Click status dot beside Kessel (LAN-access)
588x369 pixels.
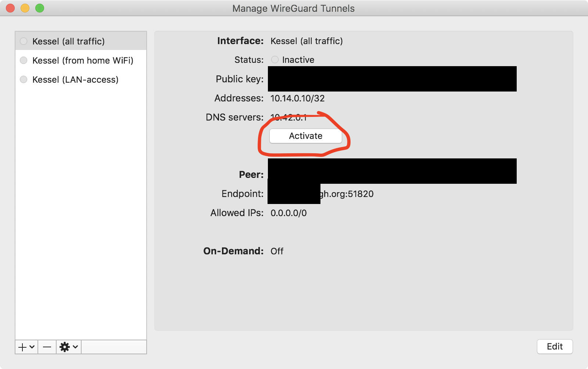point(24,79)
